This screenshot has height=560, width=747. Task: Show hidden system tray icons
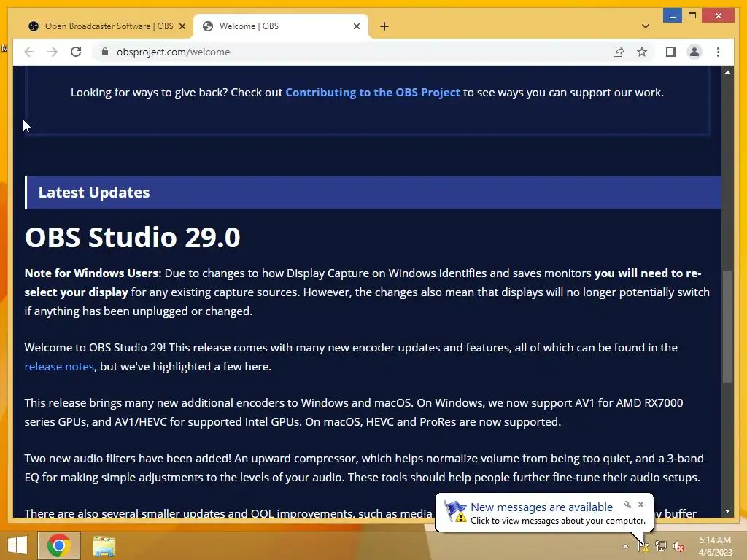625,546
